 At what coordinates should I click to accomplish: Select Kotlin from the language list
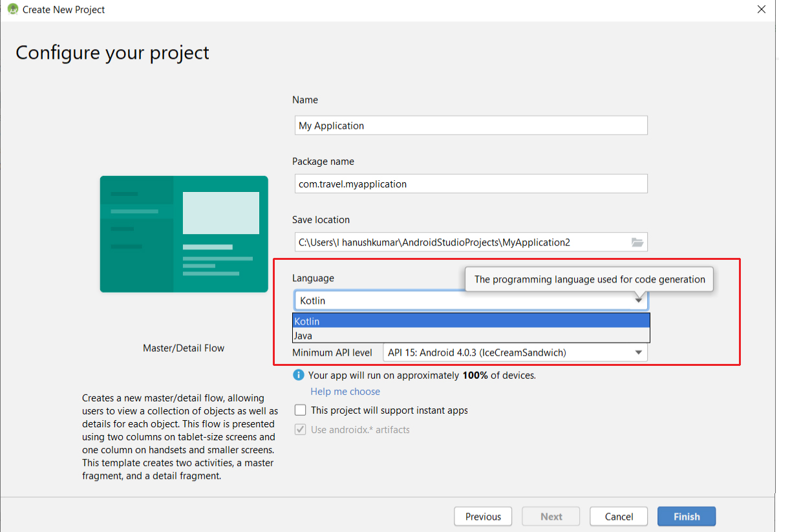pyautogui.click(x=471, y=321)
